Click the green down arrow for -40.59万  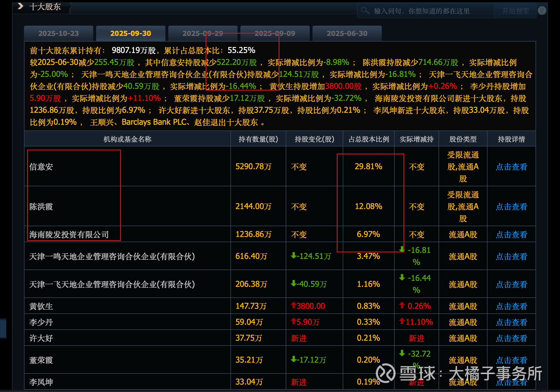[x=293, y=283]
